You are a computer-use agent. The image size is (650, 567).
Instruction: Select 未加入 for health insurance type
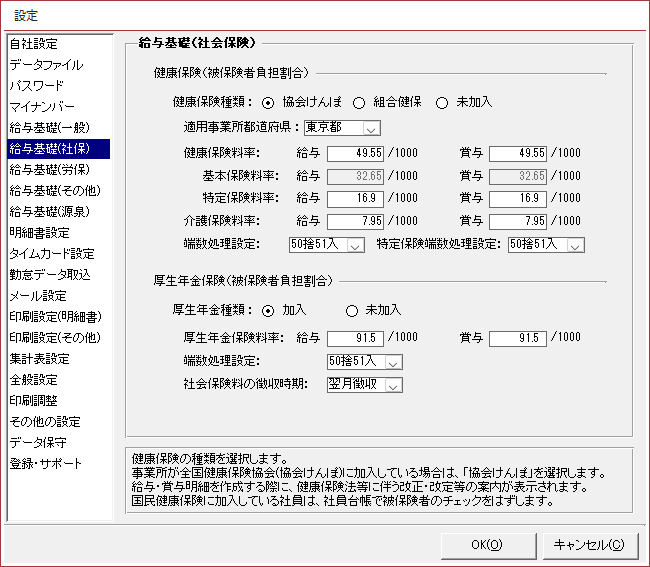[441, 102]
